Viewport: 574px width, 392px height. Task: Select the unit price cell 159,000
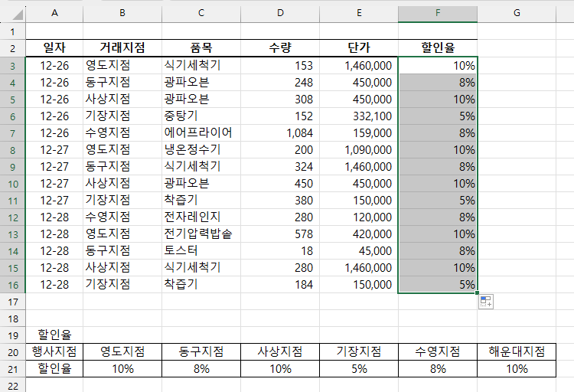359,132
